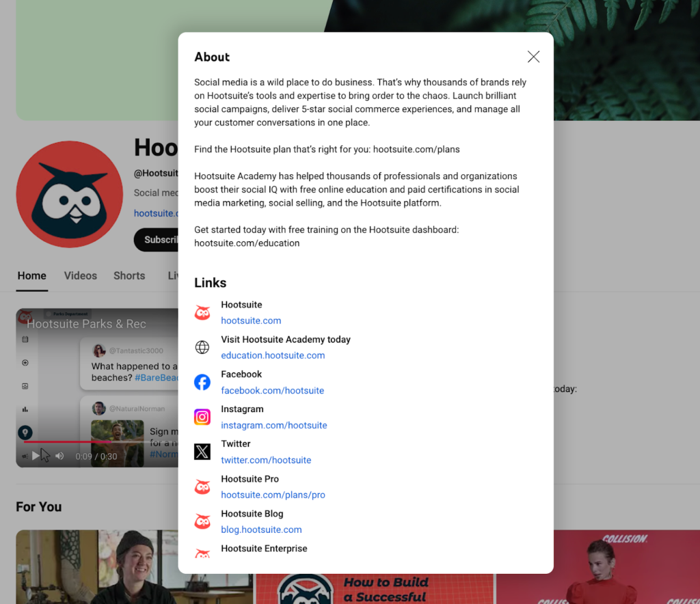Click the owl icon beside Hootsuite Enterprise
This screenshot has height=604, width=700.
pos(202,554)
